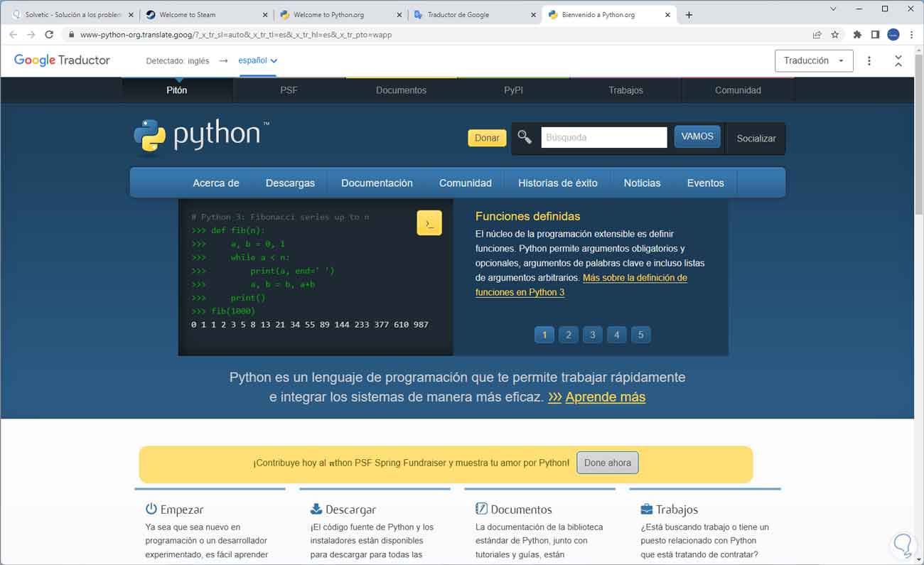Close the Bienvenido a Python.org tab

[x=668, y=14]
